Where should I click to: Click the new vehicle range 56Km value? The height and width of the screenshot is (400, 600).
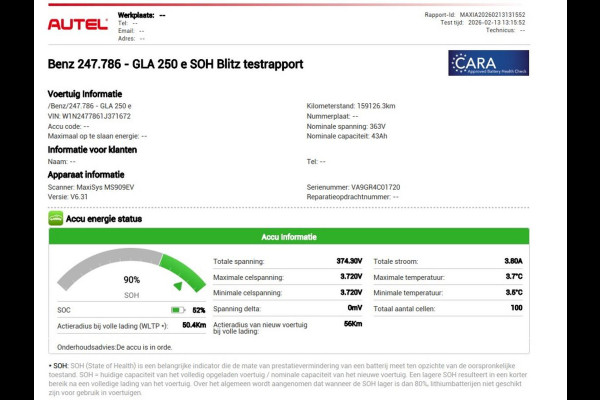(x=353, y=324)
